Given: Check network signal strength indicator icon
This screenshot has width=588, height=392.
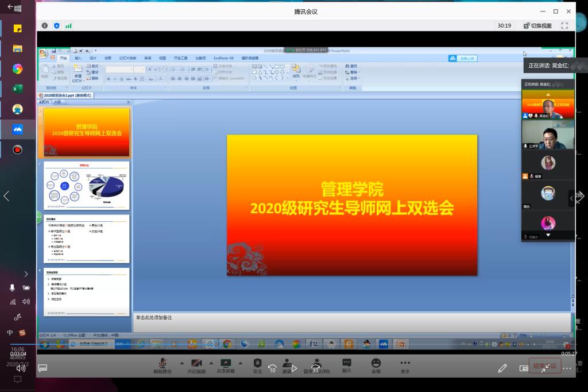Looking at the screenshot, I should 68,26.
